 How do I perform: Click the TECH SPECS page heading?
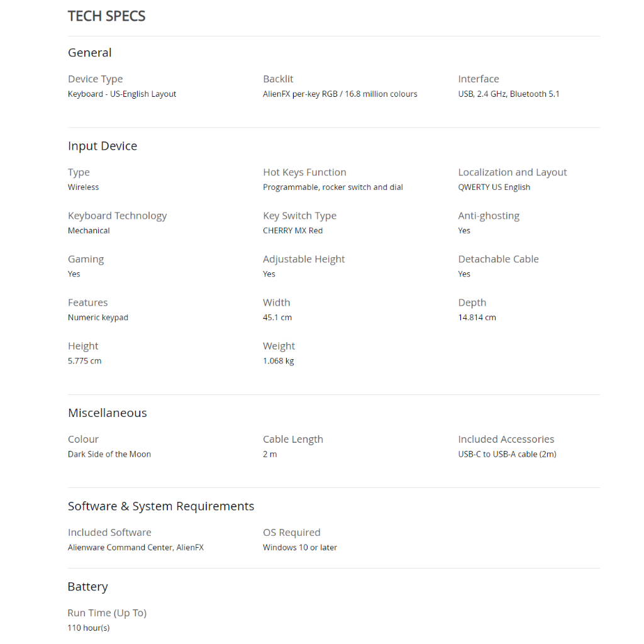pos(106,16)
